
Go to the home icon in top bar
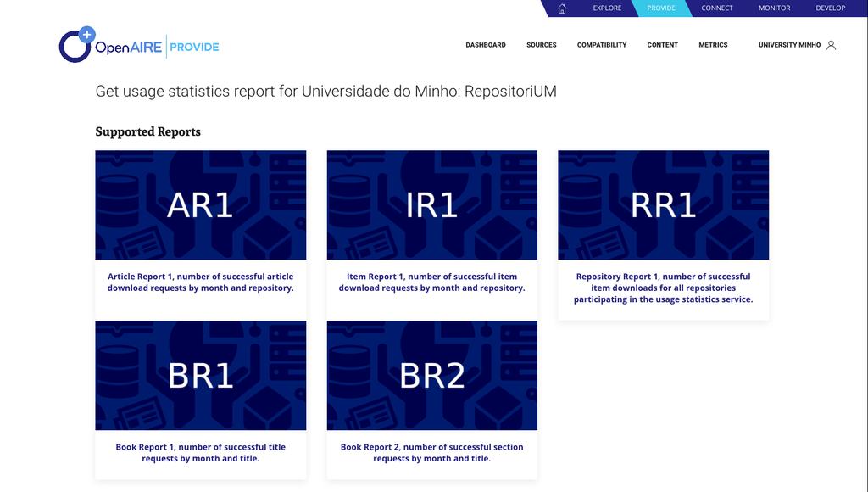coord(562,8)
